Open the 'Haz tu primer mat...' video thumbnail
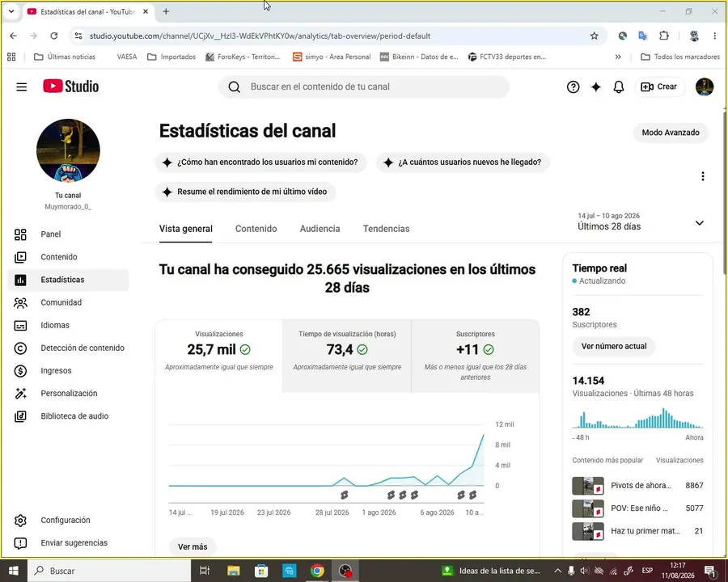The width and height of the screenshot is (728, 582). click(588, 531)
